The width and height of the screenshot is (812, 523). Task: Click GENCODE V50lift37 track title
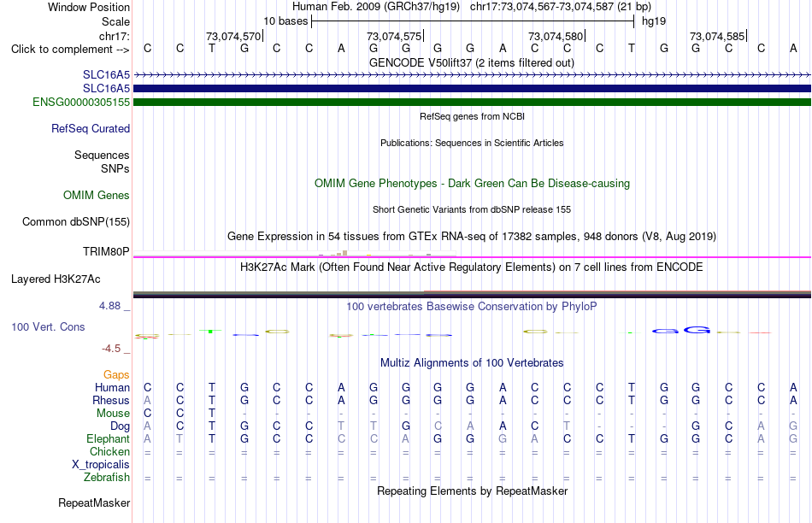pyautogui.click(x=472, y=62)
